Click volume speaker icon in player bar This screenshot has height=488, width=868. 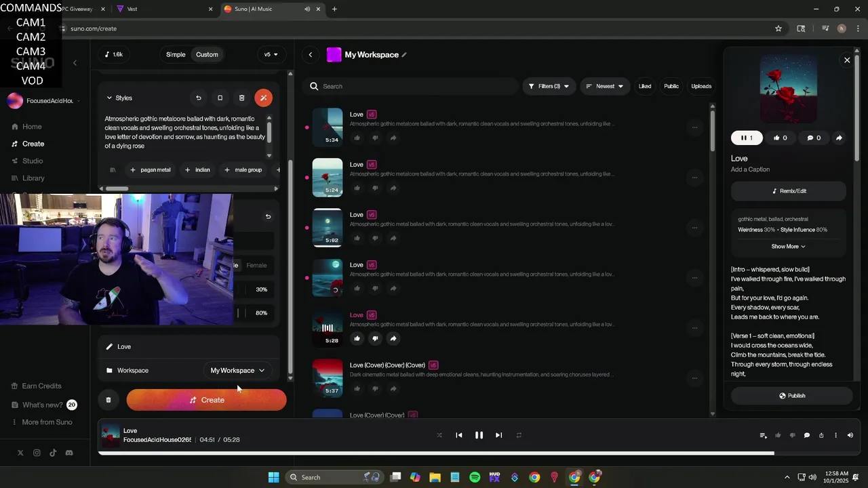[850, 435]
